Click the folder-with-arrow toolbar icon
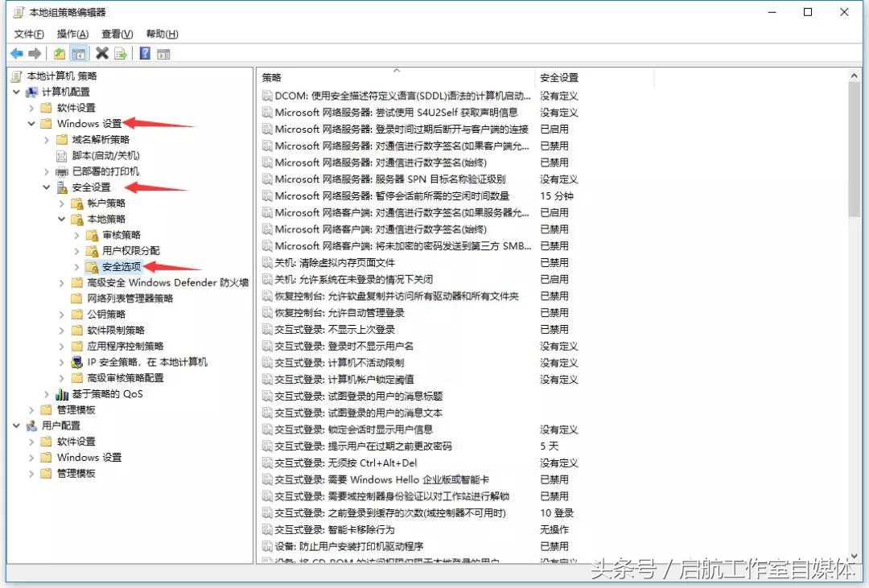The width and height of the screenshot is (869, 588). tap(60, 53)
